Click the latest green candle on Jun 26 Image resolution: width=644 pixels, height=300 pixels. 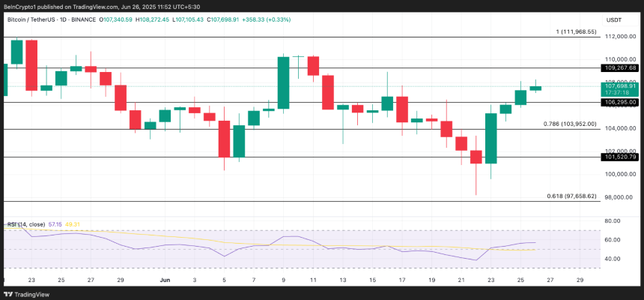click(x=535, y=88)
